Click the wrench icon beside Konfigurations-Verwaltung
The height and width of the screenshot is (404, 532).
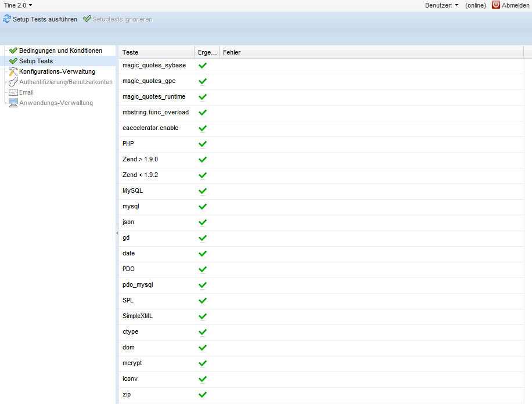pos(13,71)
